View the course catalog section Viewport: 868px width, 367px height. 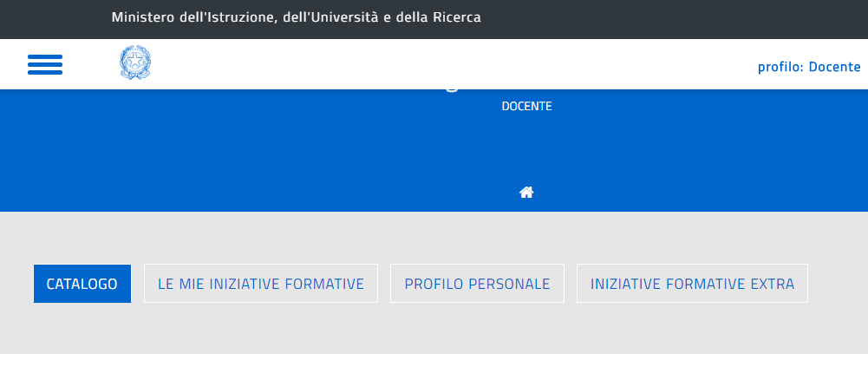click(x=82, y=284)
